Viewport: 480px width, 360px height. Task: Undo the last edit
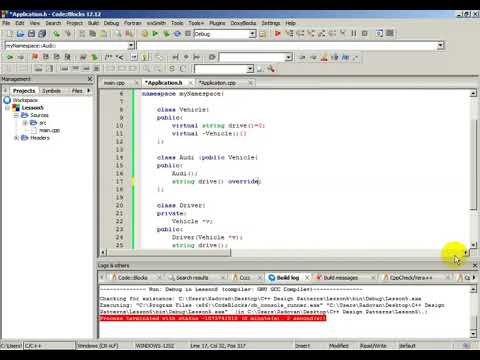(57, 34)
